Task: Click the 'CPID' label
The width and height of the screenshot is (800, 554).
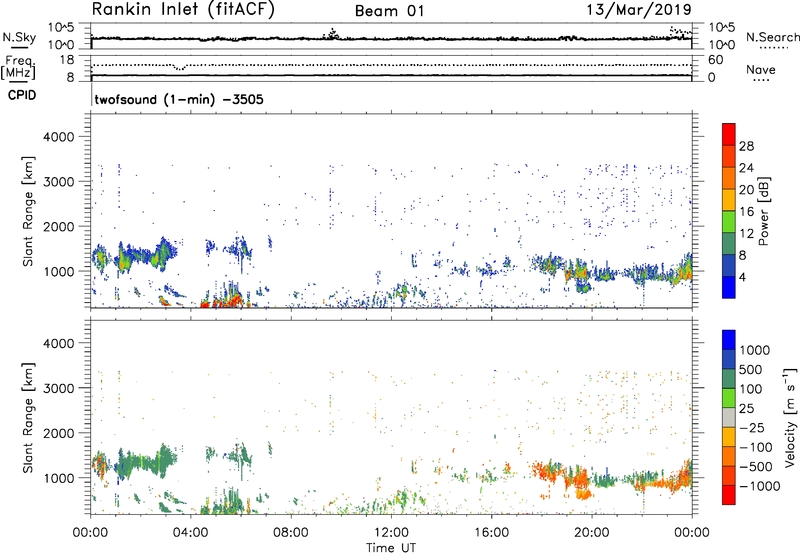Action: (22, 95)
